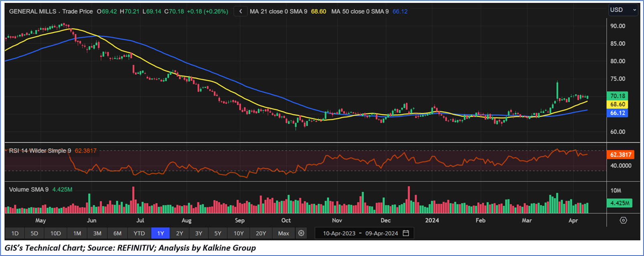Select the 10D timeframe
This screenshot has height=256, width=644.
tap(56, 233)
